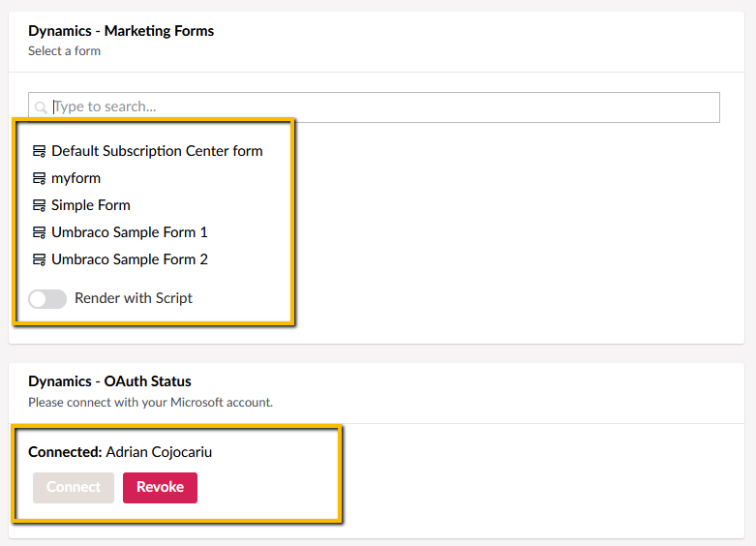Image resolution: width=756 pixels, height=546 pixels.
Task: Click the Dynamics - OAuth Status heading
Action: (x=109, y=381)
